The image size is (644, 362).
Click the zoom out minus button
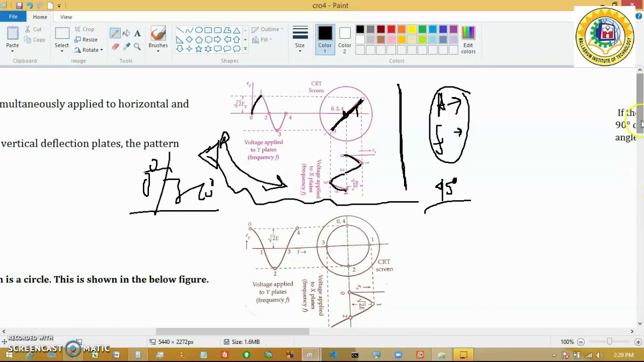580,342
